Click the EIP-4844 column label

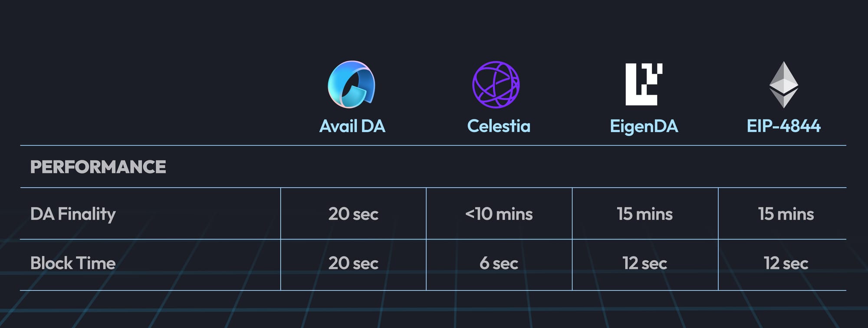click(x=783, y=126)
